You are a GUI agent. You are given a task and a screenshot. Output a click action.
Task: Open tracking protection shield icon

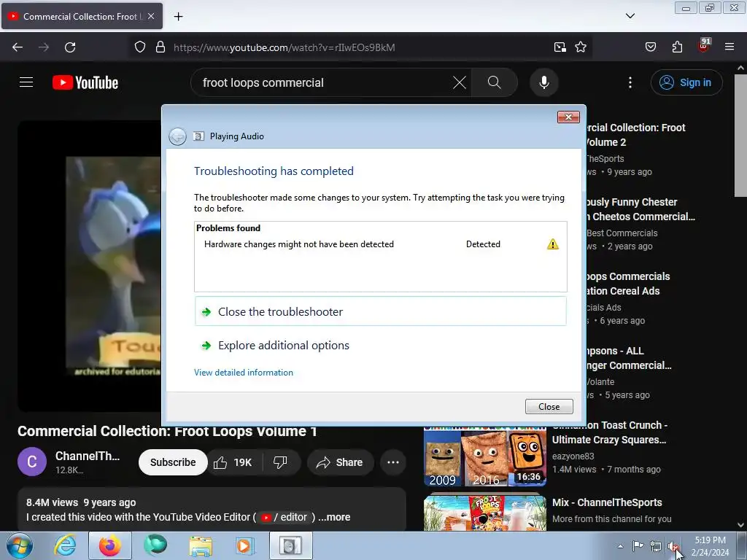tap(139, 47)
